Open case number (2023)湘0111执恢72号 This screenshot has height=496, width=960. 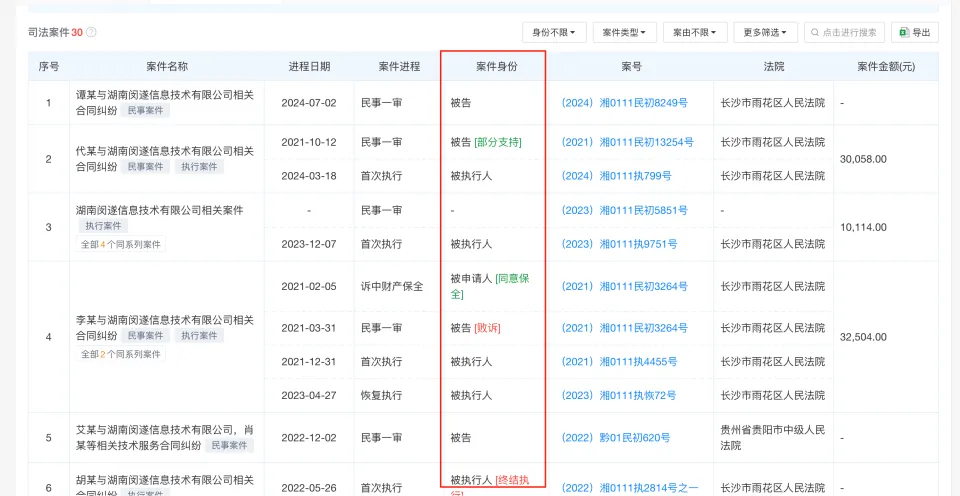pos(618,395)
